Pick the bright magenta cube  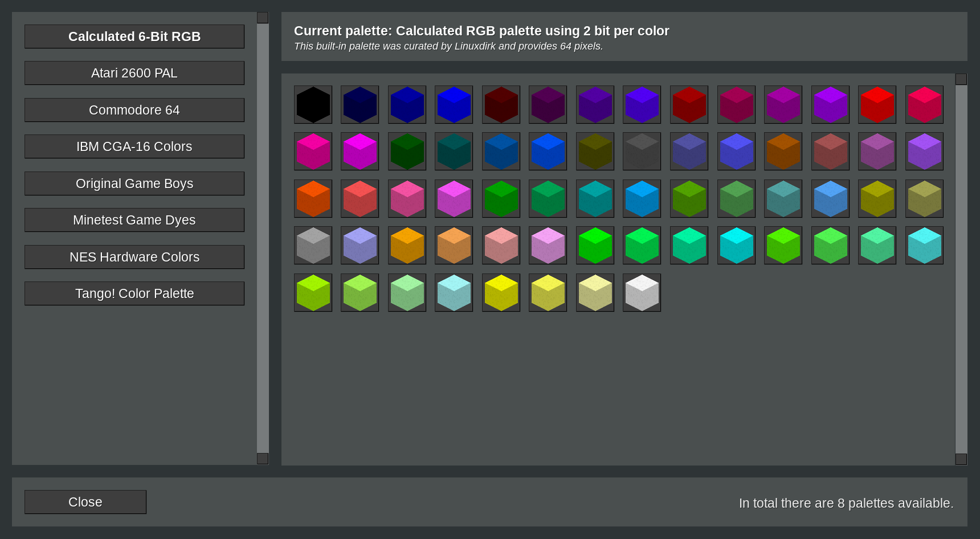click(x=360, y=152)
